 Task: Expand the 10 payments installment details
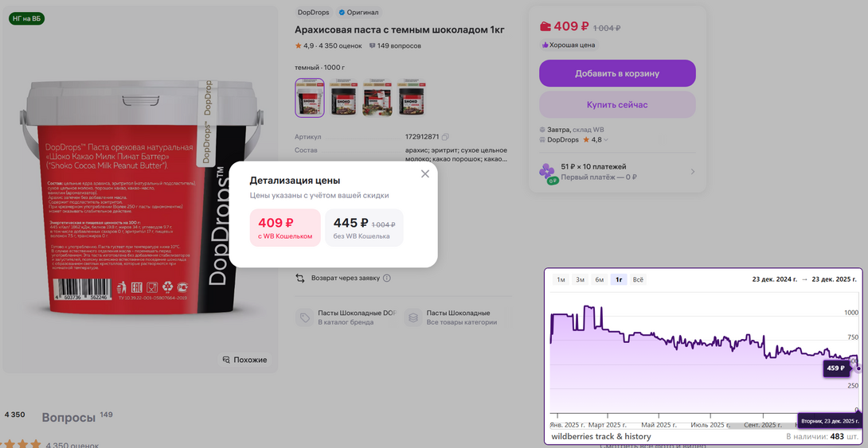[x=692, y=172]
